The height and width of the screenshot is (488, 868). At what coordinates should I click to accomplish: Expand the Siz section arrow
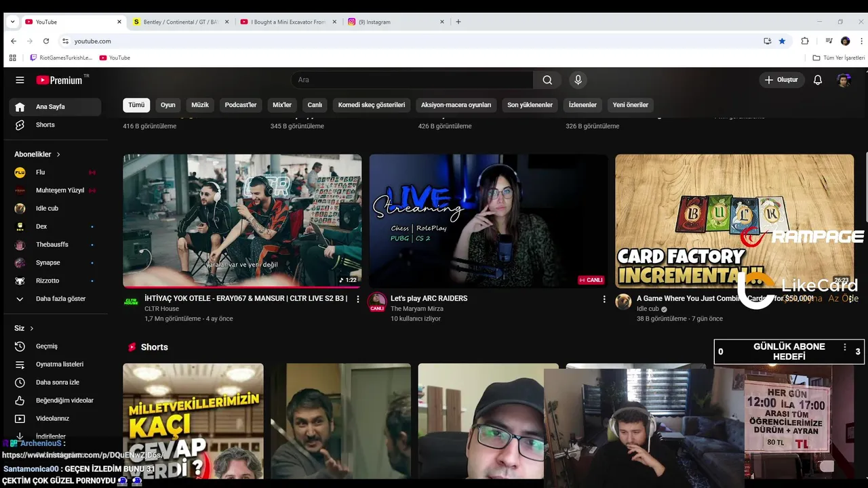(31, 328)
